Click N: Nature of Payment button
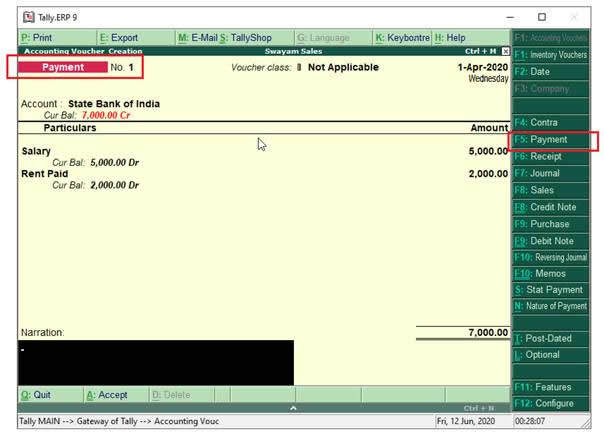 pyautogui.click(x=550, y=306)
